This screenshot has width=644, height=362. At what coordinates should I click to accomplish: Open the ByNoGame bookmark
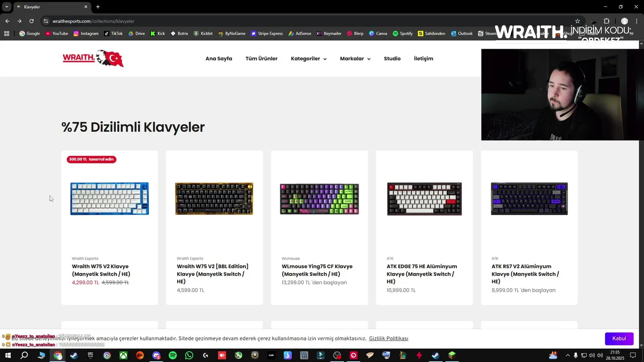tap(232, 34)
